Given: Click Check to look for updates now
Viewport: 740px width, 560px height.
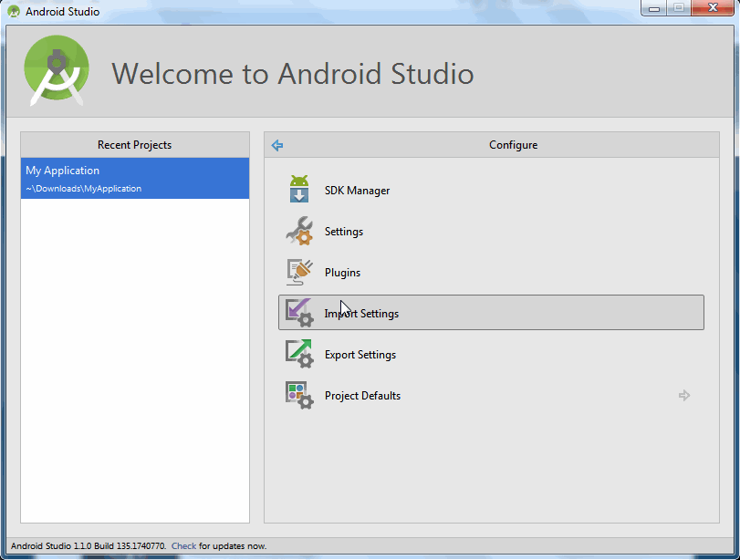Looking at the screenshot, I should tap(182, 545).
